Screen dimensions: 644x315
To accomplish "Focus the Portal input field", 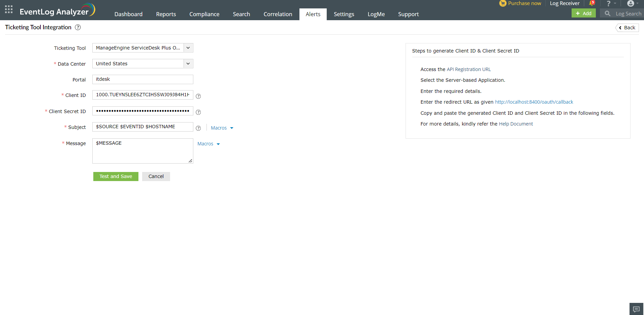I will click(x=143, y=79).
